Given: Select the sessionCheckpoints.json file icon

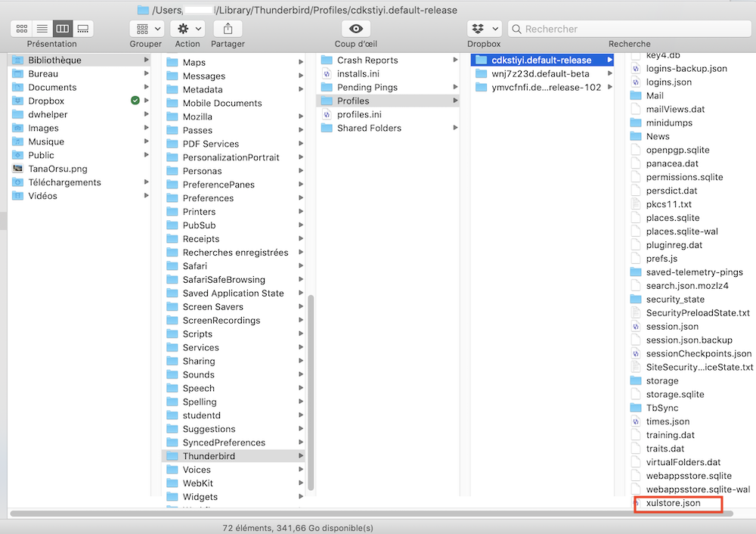Looking at the screenshot, I should coord(636,353).
